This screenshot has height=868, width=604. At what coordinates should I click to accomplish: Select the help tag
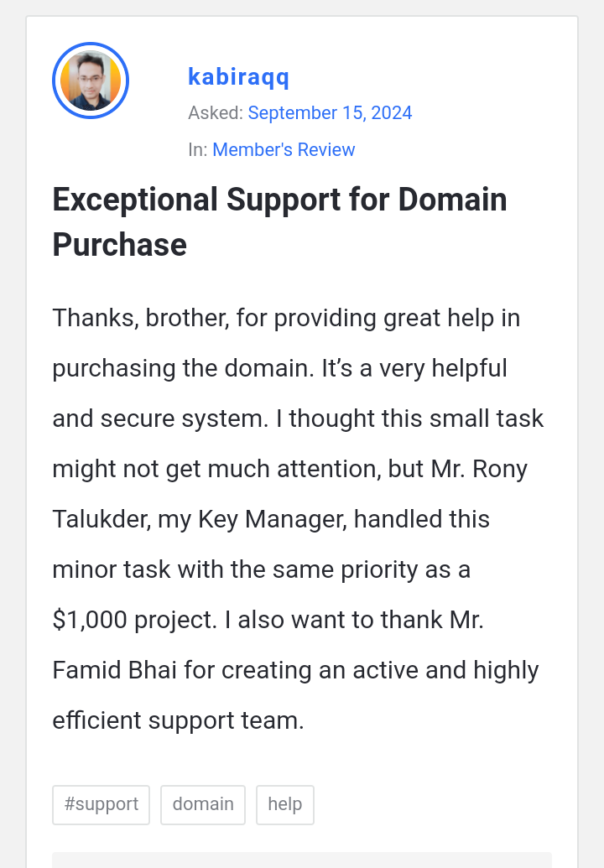tap(285, 804)
